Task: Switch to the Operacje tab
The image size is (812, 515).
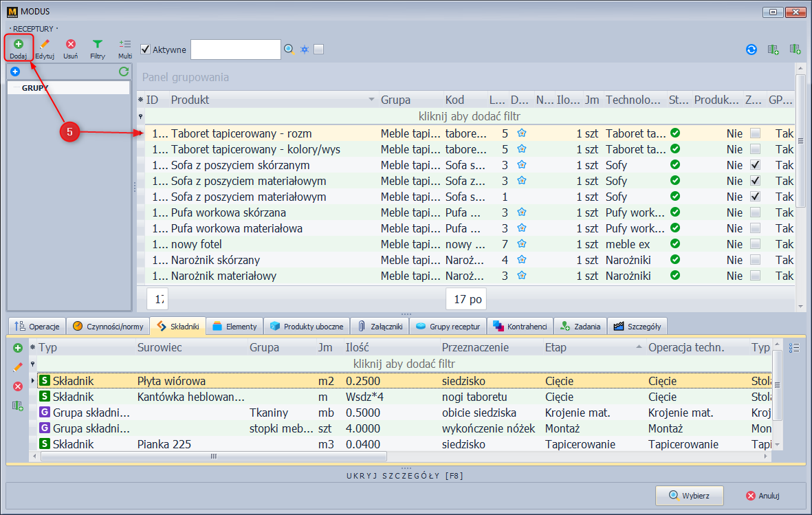Action: coord(37,327)
